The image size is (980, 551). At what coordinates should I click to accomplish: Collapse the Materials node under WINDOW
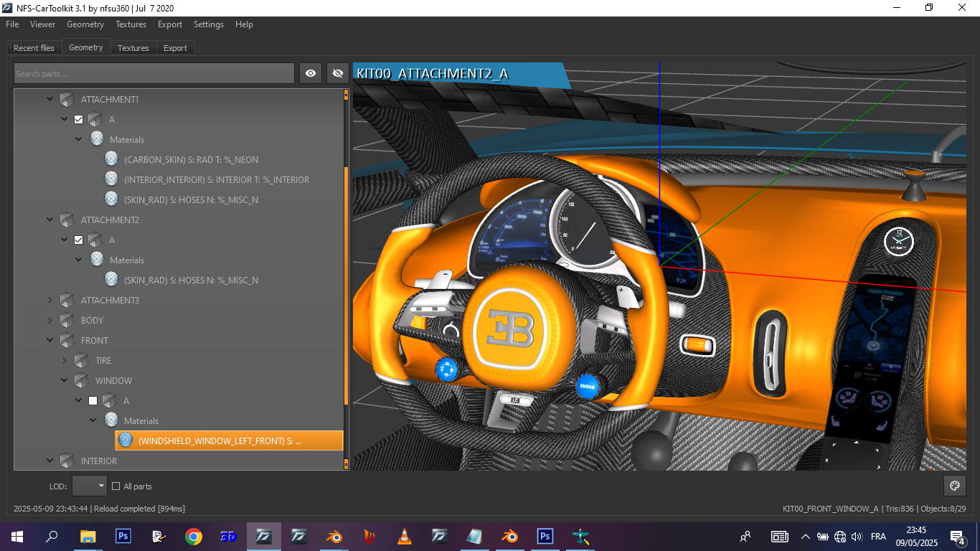point(93,420)
